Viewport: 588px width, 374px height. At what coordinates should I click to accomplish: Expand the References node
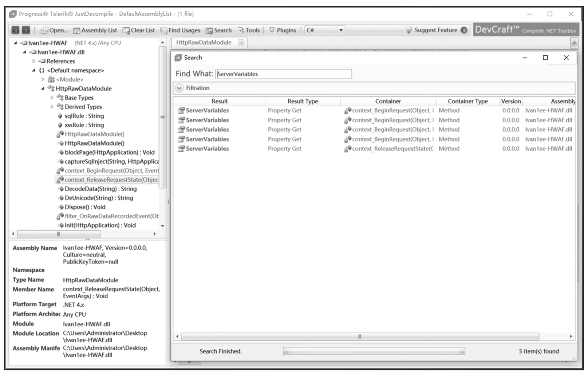tap(33, 61)
